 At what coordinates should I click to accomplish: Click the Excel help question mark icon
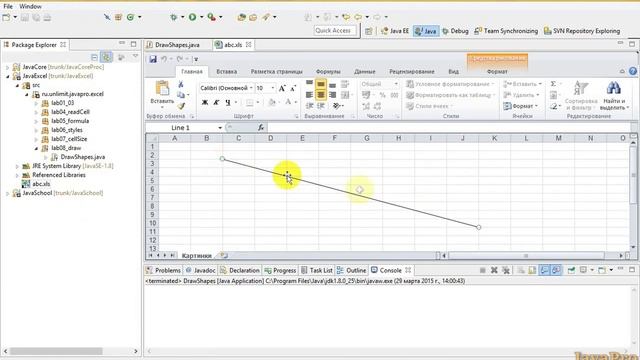[633, 71]
